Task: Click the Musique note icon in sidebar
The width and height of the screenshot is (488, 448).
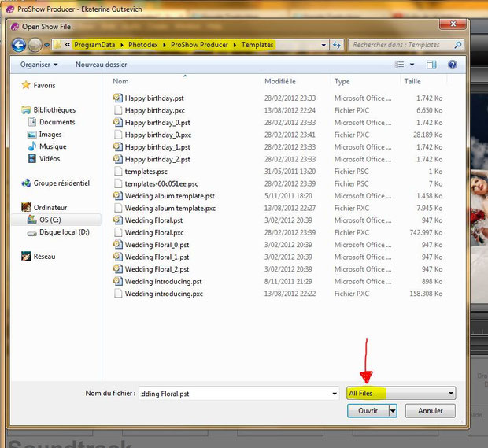Action: [x=32, y=146]
